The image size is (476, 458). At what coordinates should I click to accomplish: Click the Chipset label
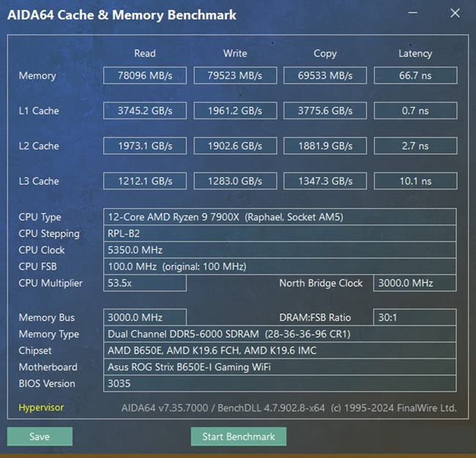(35, 350)
